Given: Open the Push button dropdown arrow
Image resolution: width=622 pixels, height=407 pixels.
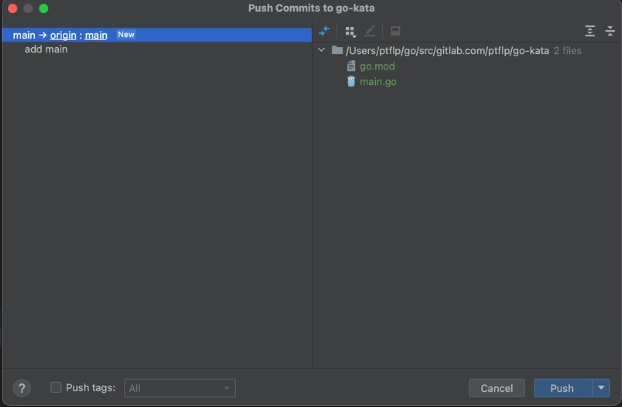Looking at the screenshot, I should coord(601,388).
